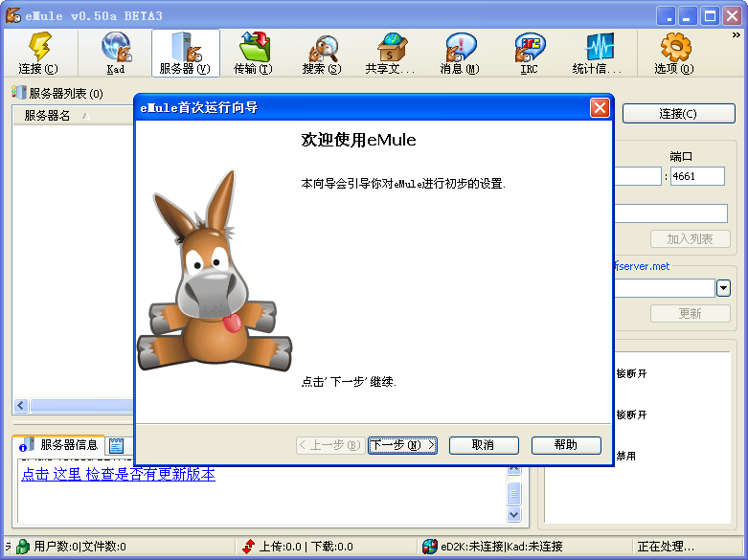Switch to the 服务器信息 tab
This screenshot has width=748, height=560.
[x=58, y=445]
